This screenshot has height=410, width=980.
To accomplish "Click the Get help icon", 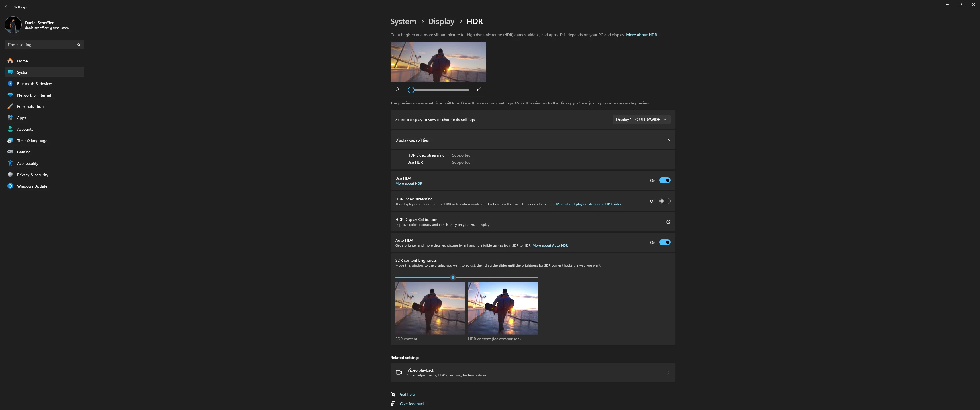I will [393, 394].
